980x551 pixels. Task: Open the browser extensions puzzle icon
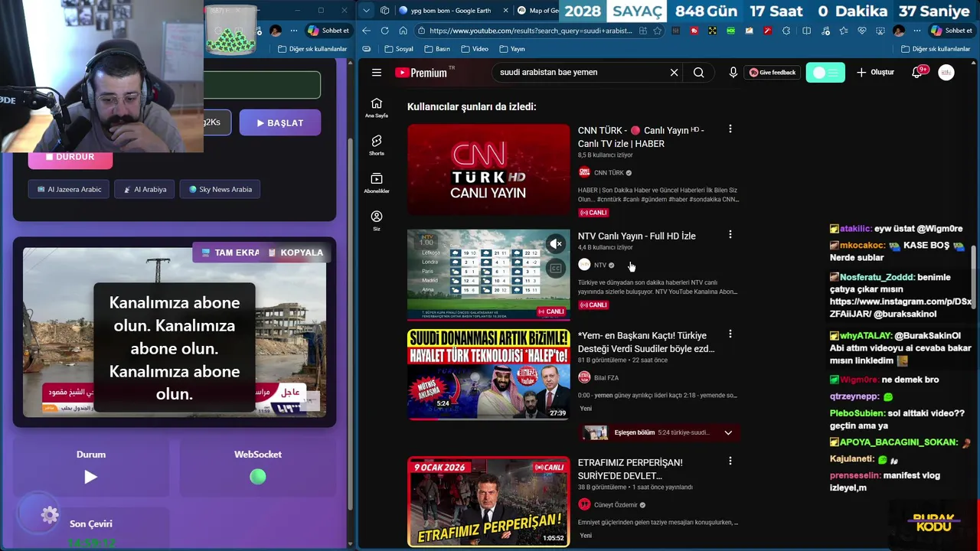click(786, 31)
